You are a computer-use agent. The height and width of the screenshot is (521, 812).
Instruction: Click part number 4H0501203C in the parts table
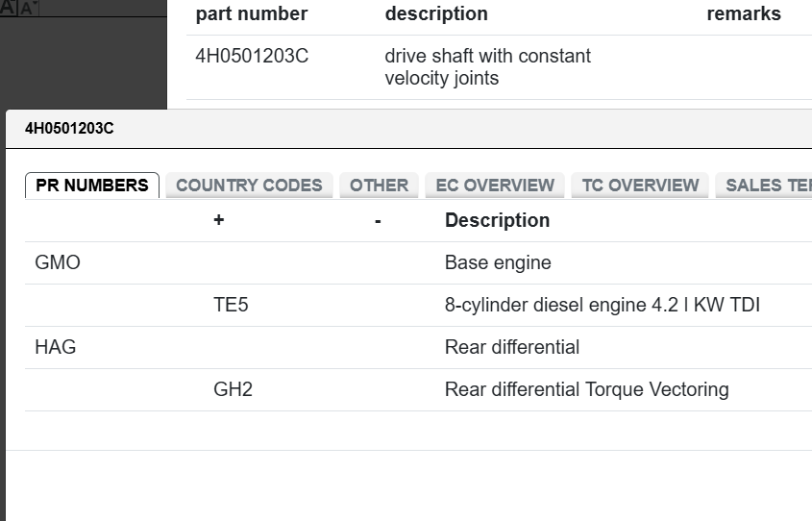click(x=252, y=56)
